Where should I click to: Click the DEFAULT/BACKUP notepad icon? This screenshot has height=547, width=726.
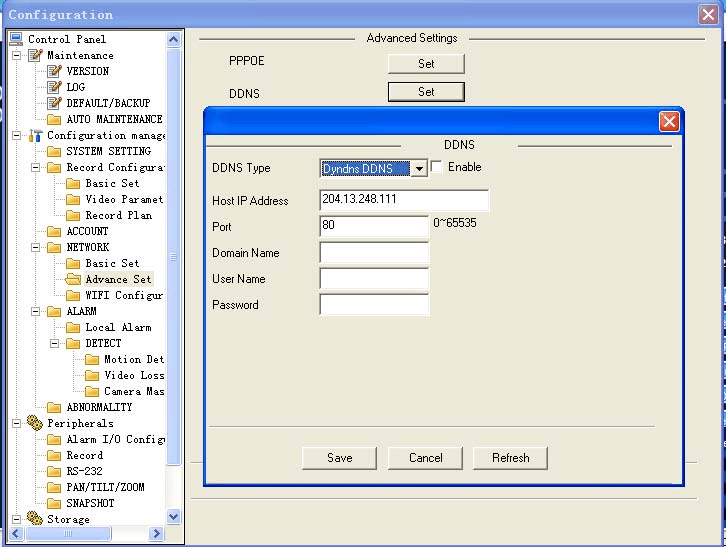(x=54, y=103)
